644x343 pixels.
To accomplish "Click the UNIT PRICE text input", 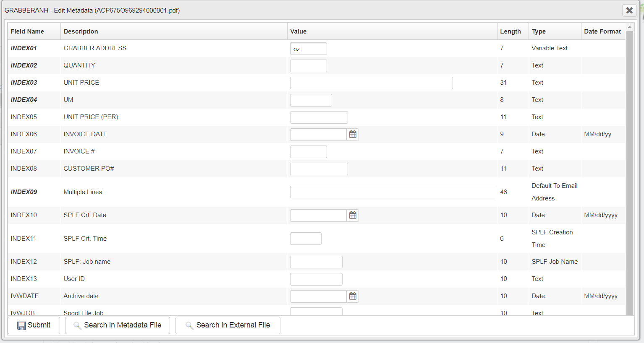I will click(371, 83).
